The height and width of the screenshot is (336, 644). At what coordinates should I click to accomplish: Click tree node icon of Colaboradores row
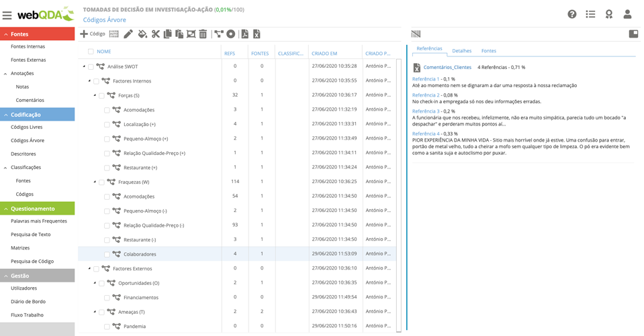(117, 254)
